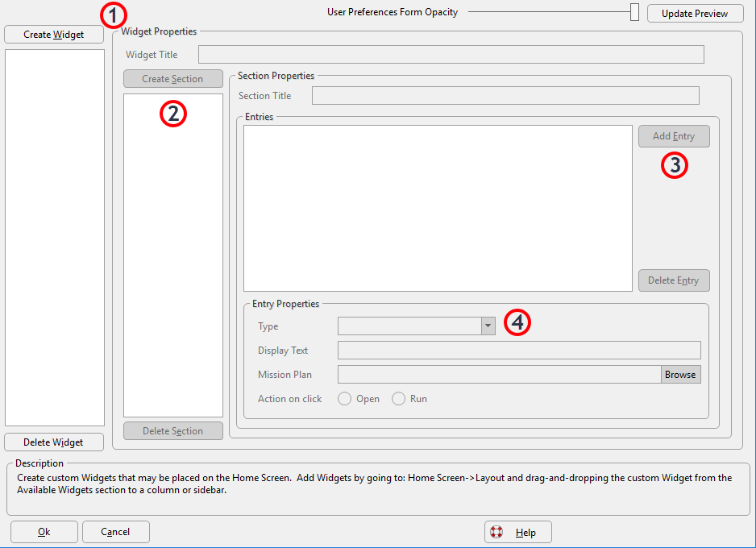Screen dimensions: 756x548
Task: Focus the Display Text field
Action: pyautogui.click(x=519, y=351)
